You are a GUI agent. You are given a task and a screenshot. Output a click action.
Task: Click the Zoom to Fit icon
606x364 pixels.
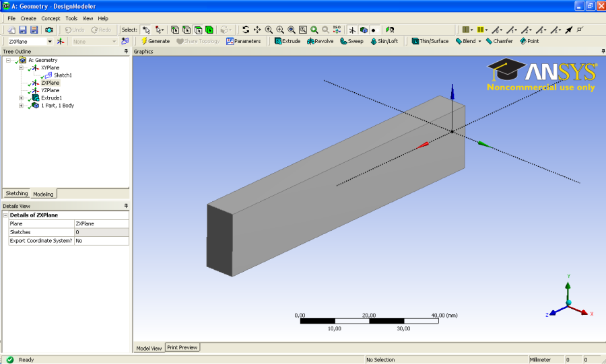click(x=292, y=30)
